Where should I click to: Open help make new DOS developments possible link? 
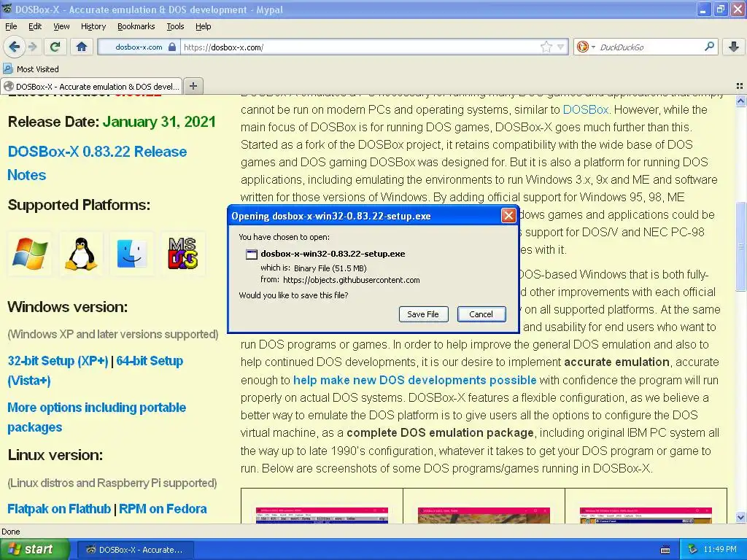[x=414, y=380]
